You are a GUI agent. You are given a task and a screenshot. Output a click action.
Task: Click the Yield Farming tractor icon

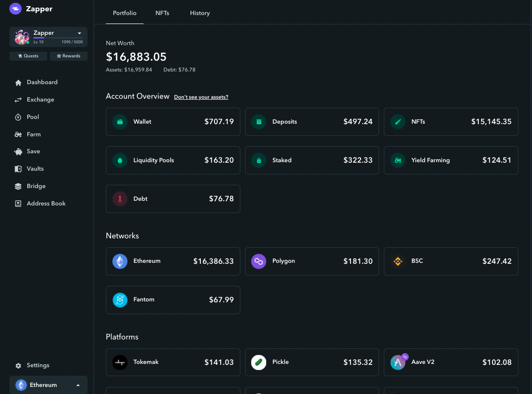click(397, 160)
